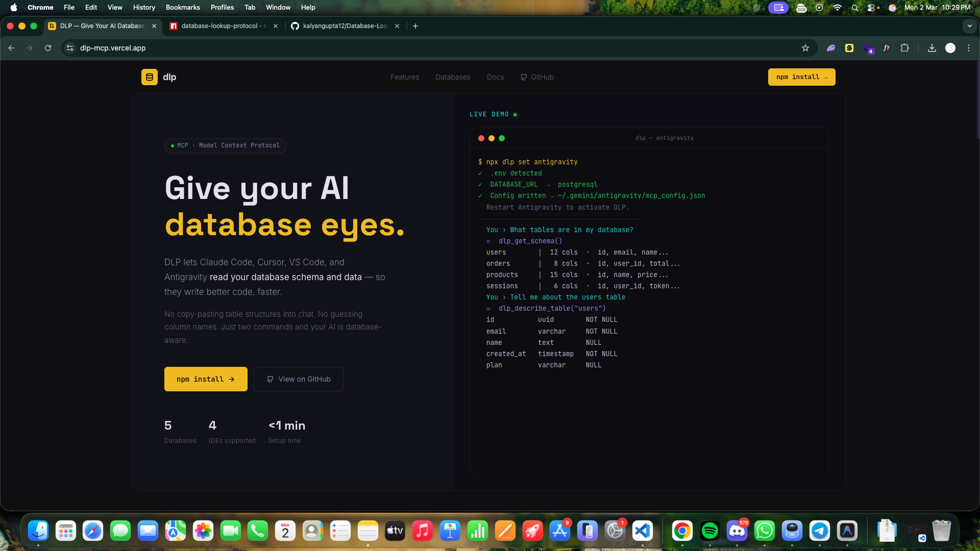Switch to kalyangupta12 GitHub tab
Viewport: 980px width, 551px height.
(345, 26)
